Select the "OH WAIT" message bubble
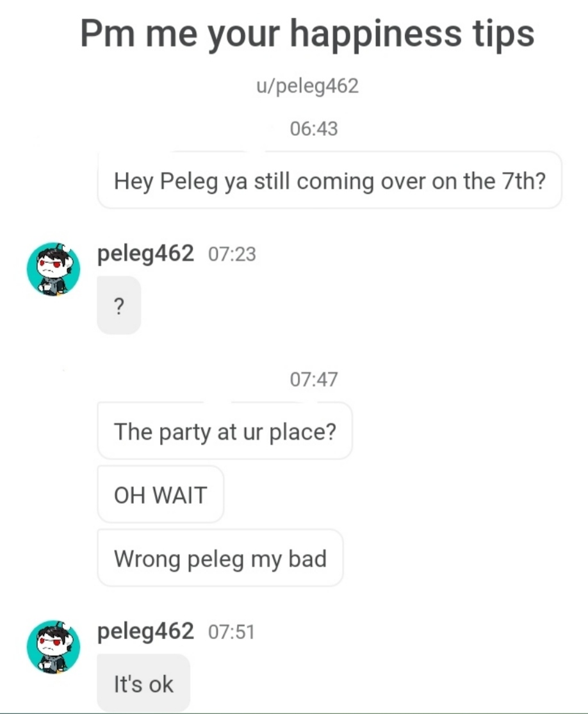The width and height of the screenshot is (588, 714). 161,495
